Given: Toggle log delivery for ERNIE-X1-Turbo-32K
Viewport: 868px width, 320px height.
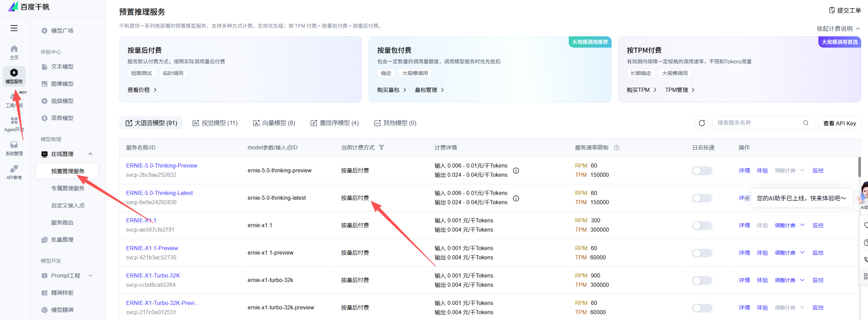Looking at the screenshot, I should [x=702, y=280].
